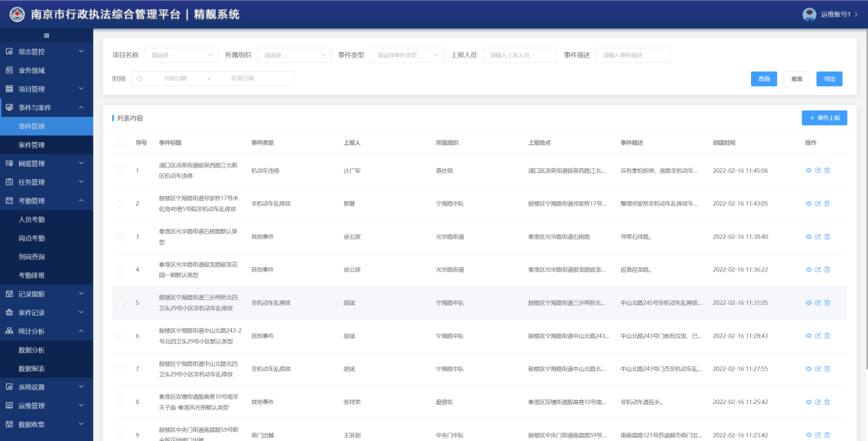The image size is (868, 441).
Task: Click the 开始日期 date field
Action: click(x=175, y=79)
